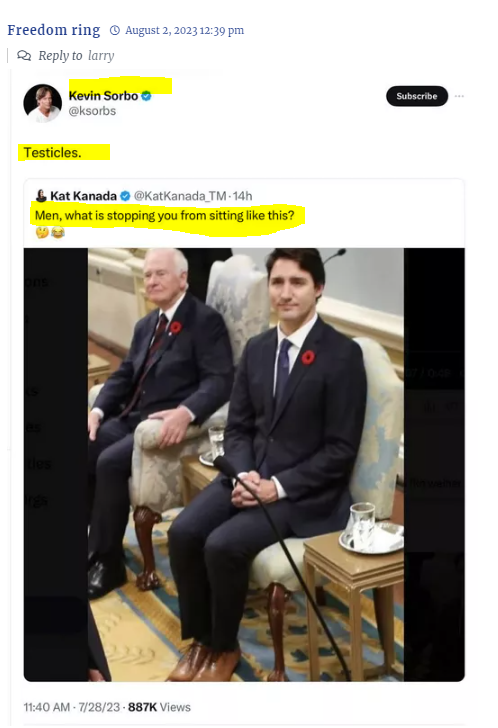
Task: Click the Freedom ring commenter name
Action: [x=54, y=30]
